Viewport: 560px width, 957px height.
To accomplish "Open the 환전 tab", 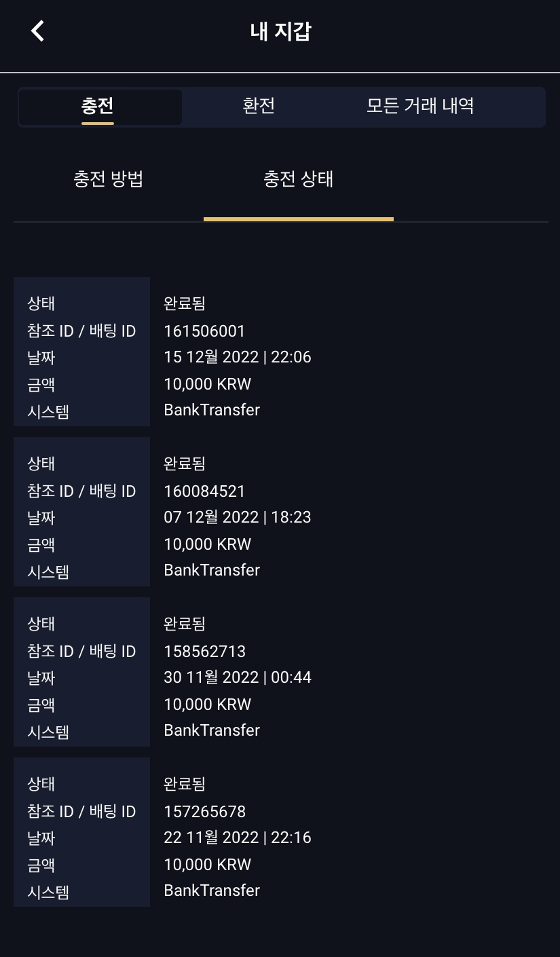I will (x=259, y=107).
